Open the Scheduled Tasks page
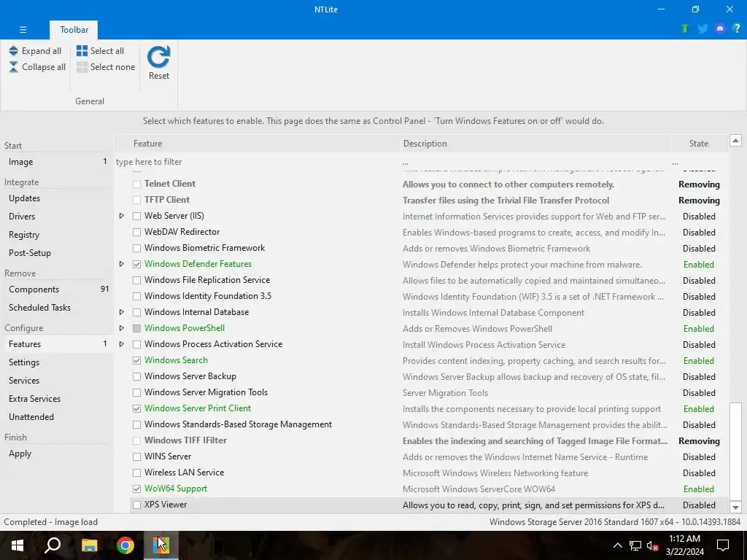Image resolution: width=747 pixels, height=560 pixels. click(57, 308)
